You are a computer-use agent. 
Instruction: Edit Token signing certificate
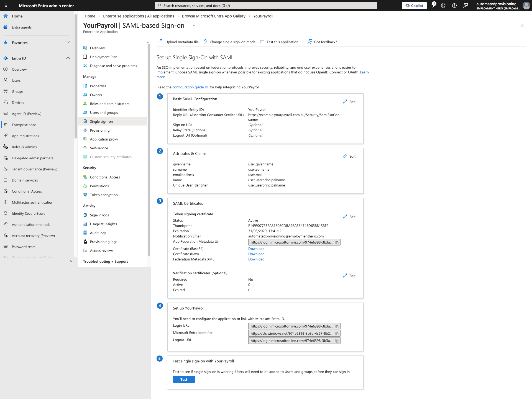[349, 217]
